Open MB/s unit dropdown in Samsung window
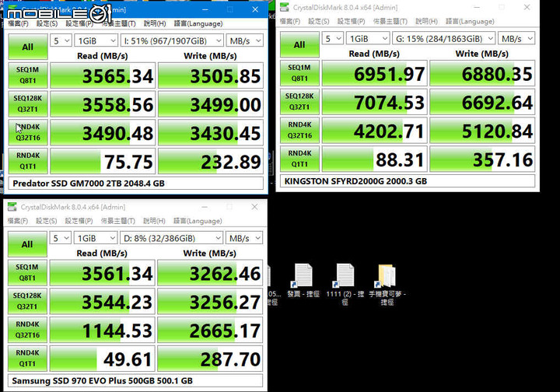 244,238
